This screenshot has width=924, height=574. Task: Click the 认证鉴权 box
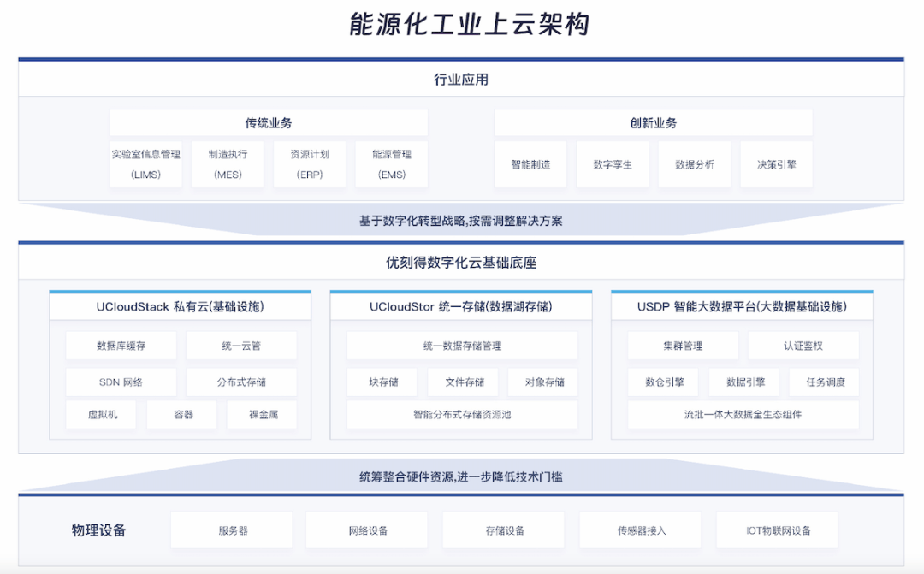pyautogui.click(x=803, y=346)
